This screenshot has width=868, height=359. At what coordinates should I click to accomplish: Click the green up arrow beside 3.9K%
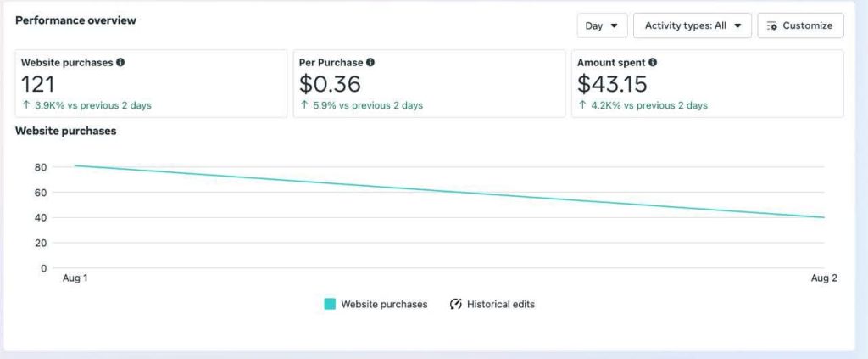[x=25, y=105]
